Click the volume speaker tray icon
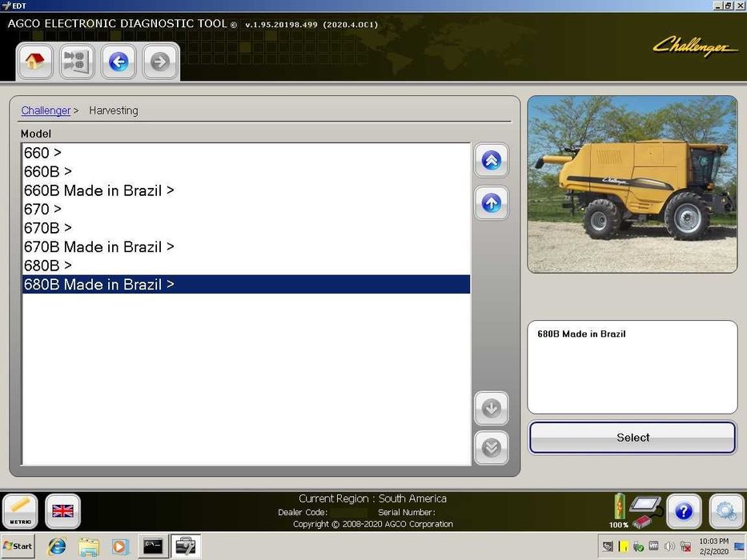This screenshot has height=560, width=747. (x=669, y=546)
